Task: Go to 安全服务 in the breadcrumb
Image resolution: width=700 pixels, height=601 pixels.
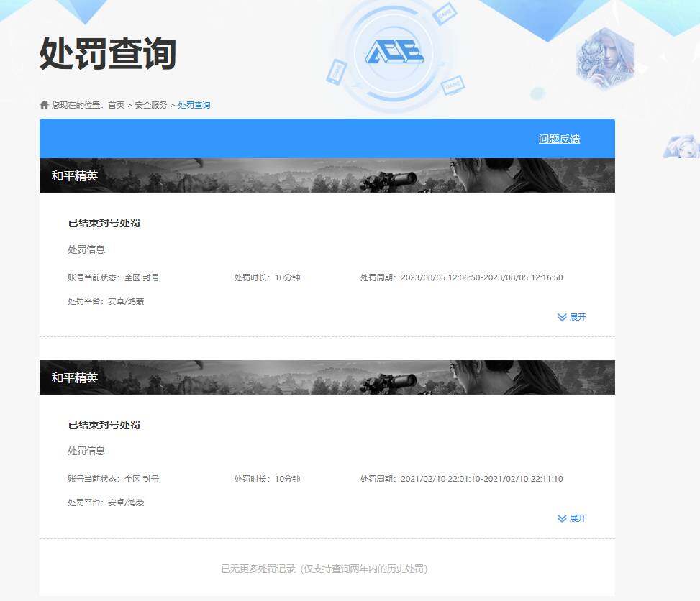Action: [151, 105]
